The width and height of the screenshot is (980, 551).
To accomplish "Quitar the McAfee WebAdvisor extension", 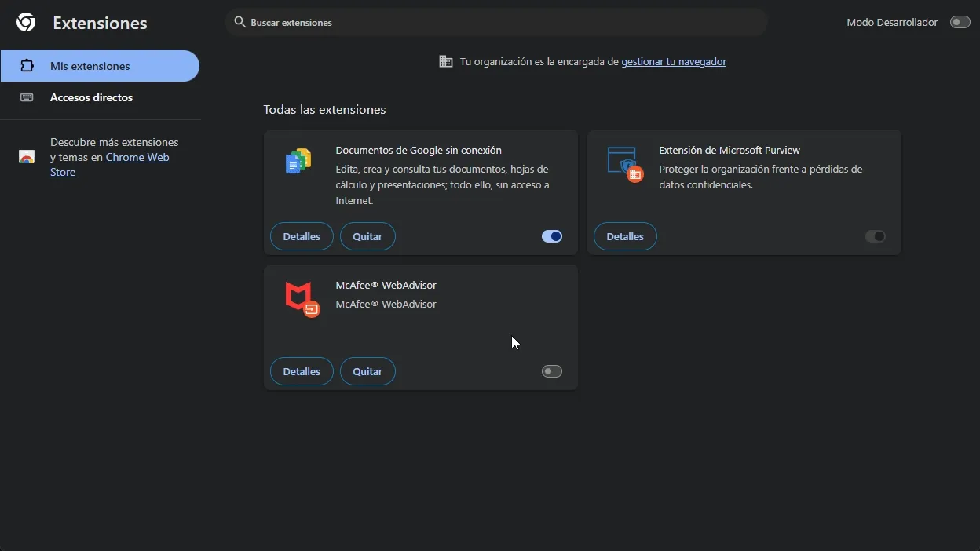I will [367, 371].
